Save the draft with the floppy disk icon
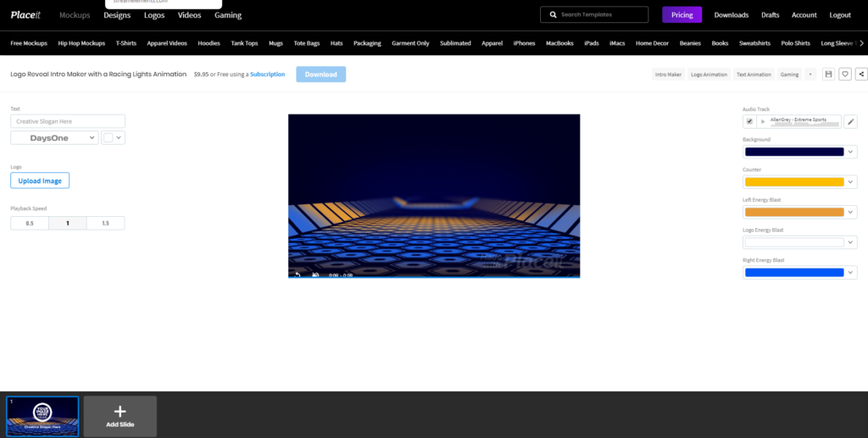 pyautogui.click(x=828, y=74)
